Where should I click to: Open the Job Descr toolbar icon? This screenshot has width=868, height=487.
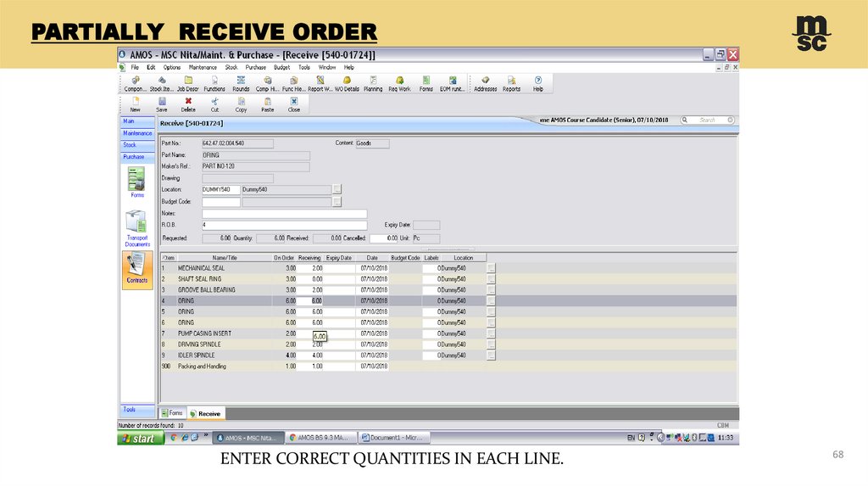[187, 84]
